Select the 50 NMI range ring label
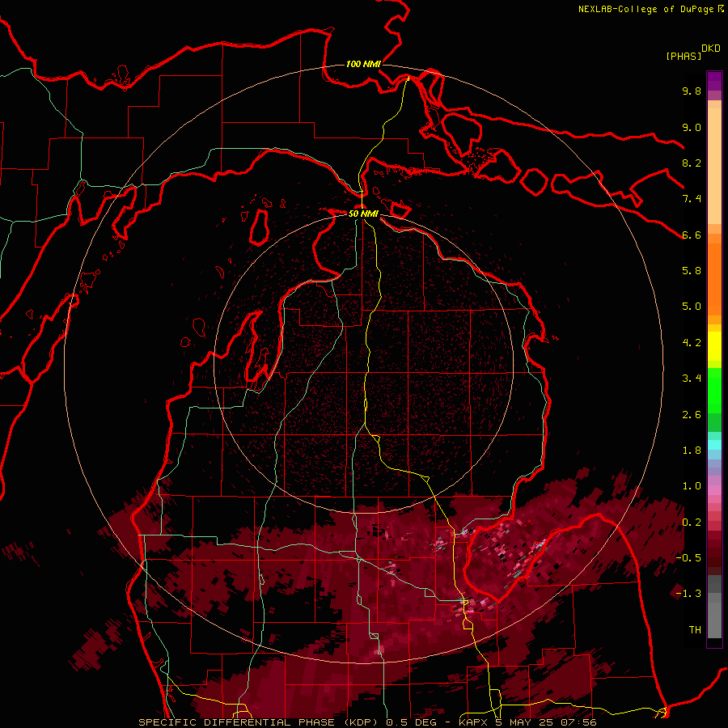This screenshot has height=728, width=728. click(363, 214)
